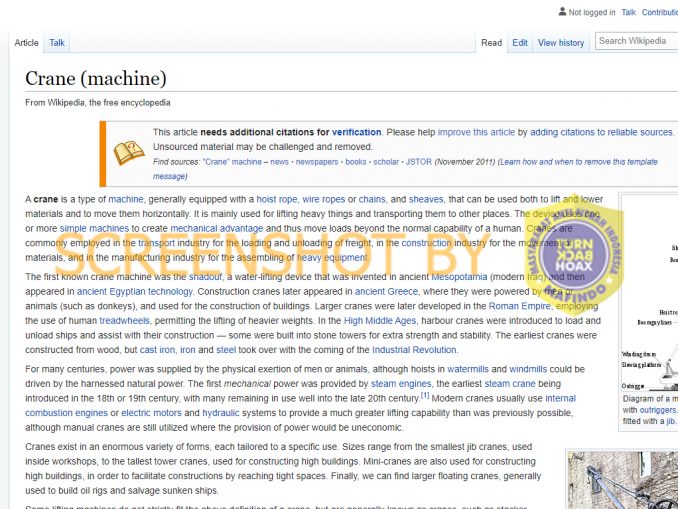Click the user icon beside Not logged in
678x509 pixels.
coord(562,12)
